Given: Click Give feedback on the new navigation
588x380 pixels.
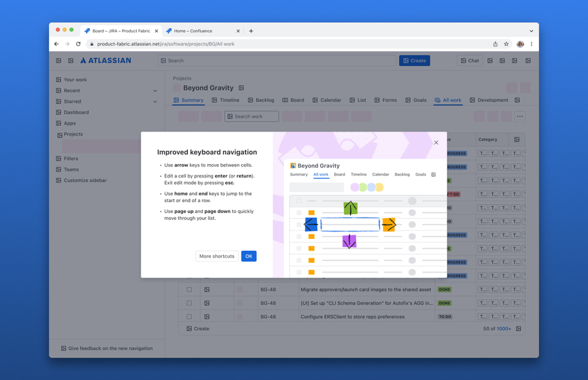Looking at the screenshot, I should point(107,348).
